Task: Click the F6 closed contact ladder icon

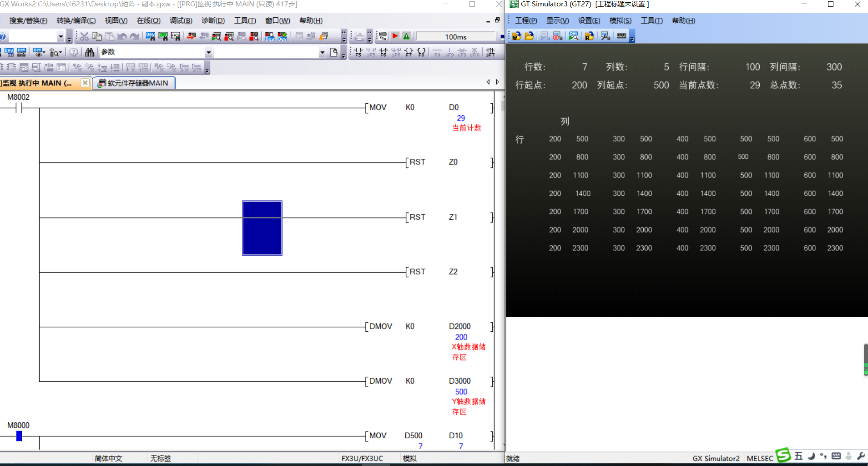Action: click(x=384, y=52)
